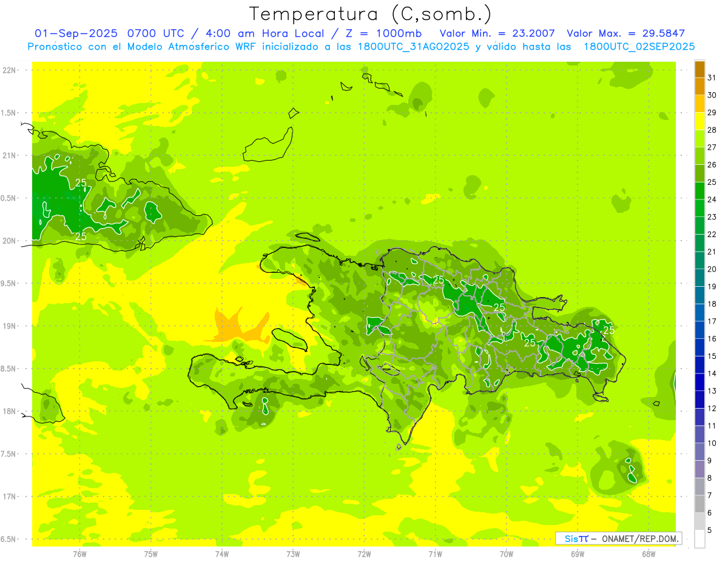Click the '69W' longitude axis label
The width and height of the screenshot is (728, 562).
(x=578, y=554)
